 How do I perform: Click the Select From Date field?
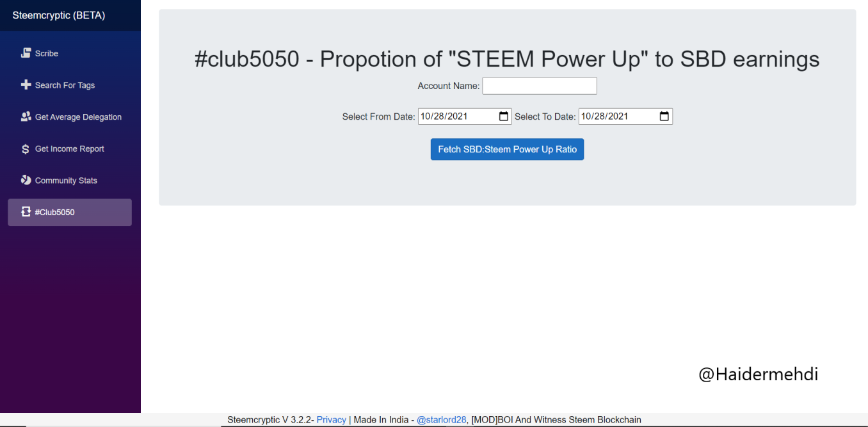coord(465,117)
